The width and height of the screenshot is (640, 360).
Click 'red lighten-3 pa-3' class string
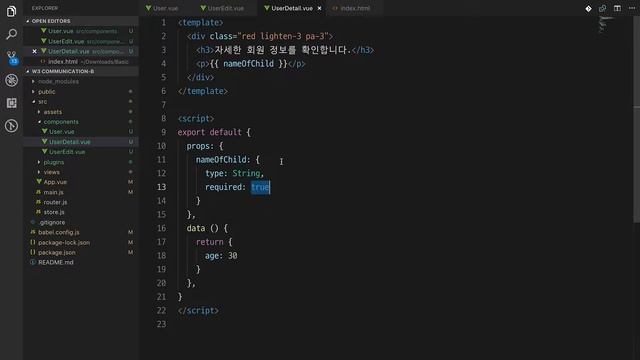pyautogui.click(x=285, y=36)
